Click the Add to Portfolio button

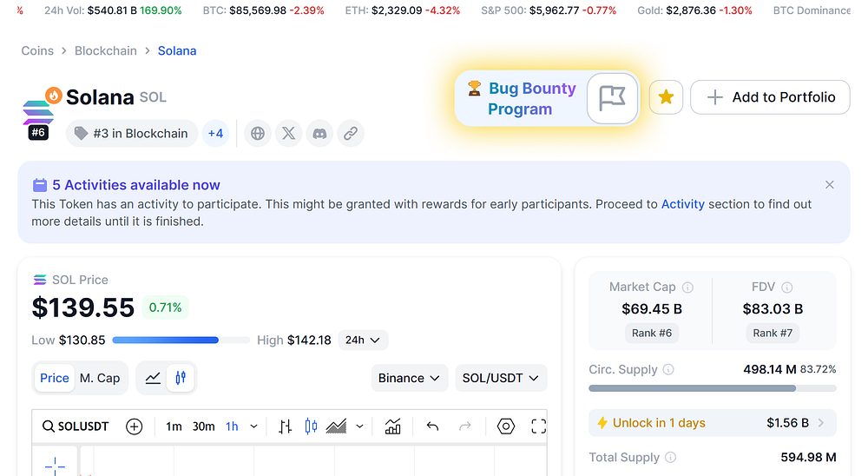click(x=770, y=97)
